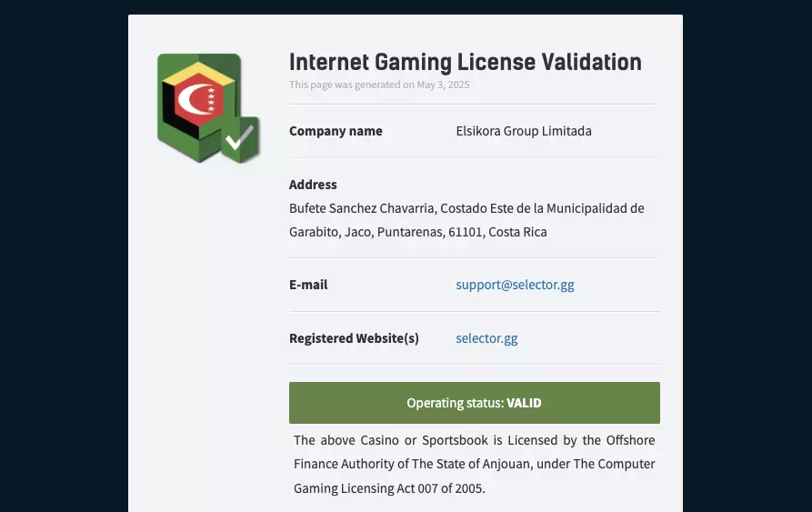The height and width of the screenshot is (512, 812).
Task: Click the Finance Authority of Anjouan text line
Action: point(474,464)
